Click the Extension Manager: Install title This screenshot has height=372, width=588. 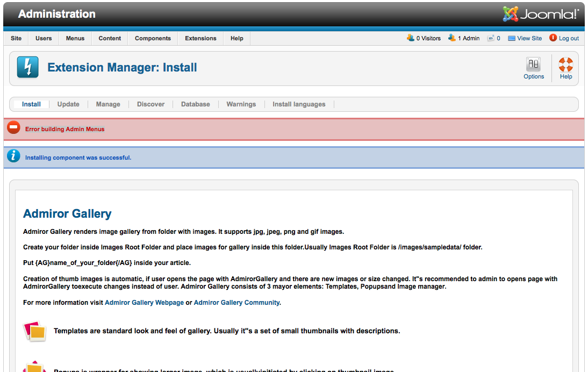122,68
